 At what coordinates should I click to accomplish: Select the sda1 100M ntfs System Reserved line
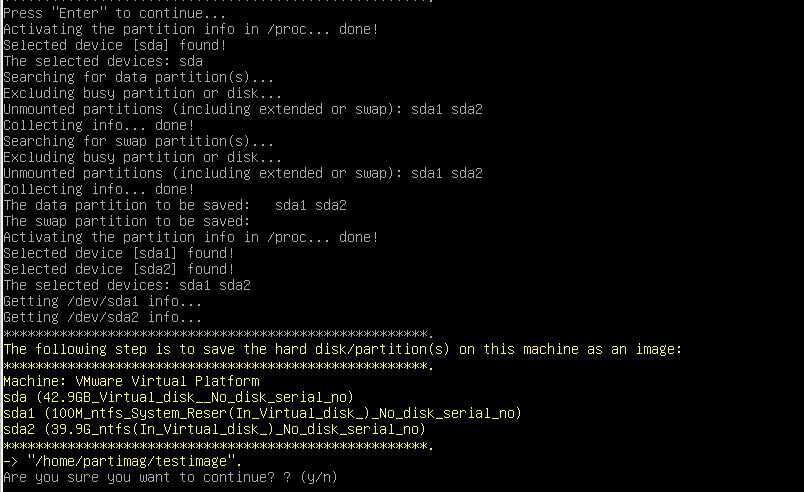(x=262, y=413)
